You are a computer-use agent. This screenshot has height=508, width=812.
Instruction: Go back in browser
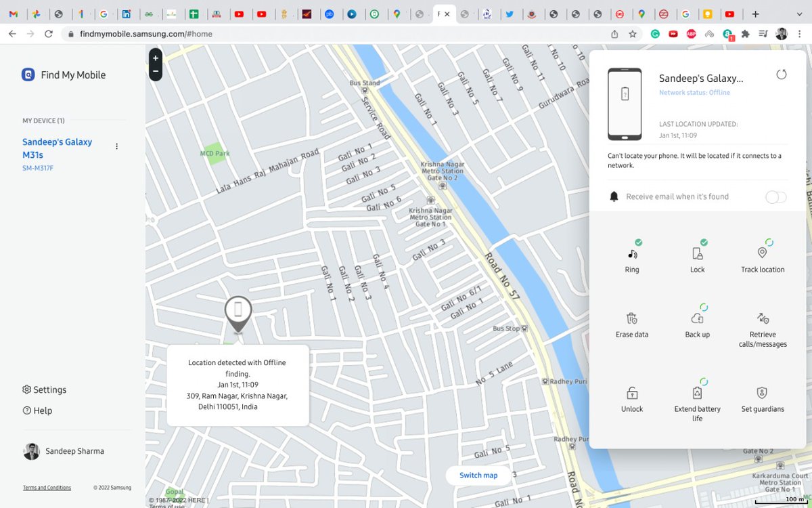[x=12, y=34]
